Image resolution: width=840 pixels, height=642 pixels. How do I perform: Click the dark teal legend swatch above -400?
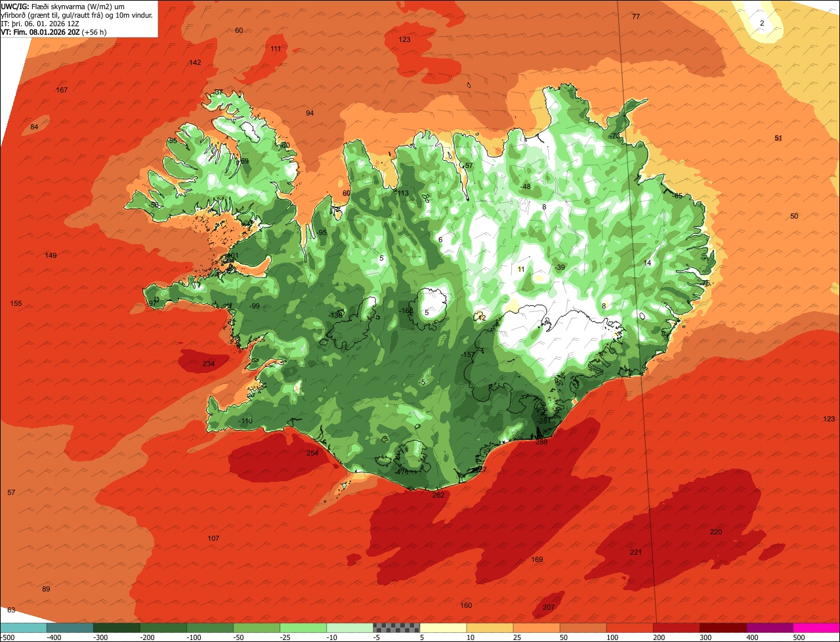point(70,628)
